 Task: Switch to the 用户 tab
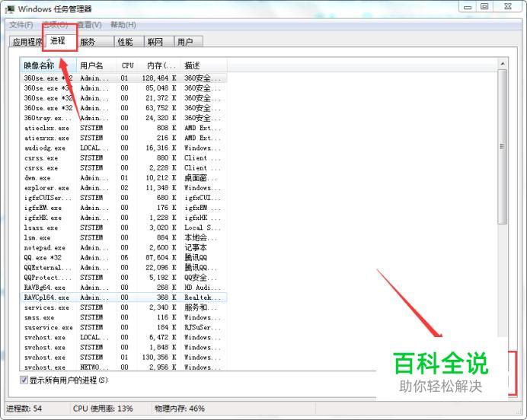(x=189, y=42)
